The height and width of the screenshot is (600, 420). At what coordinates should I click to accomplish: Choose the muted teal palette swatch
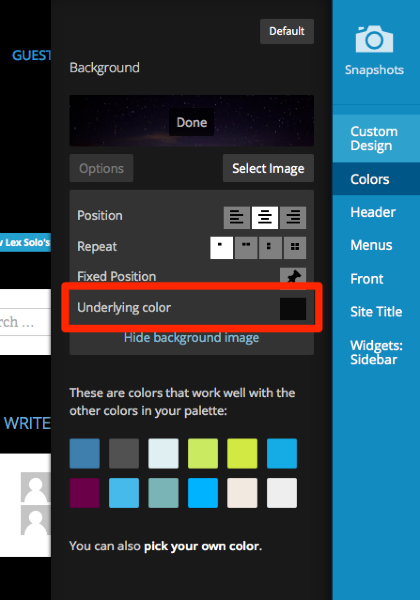[x=163, y=493]
